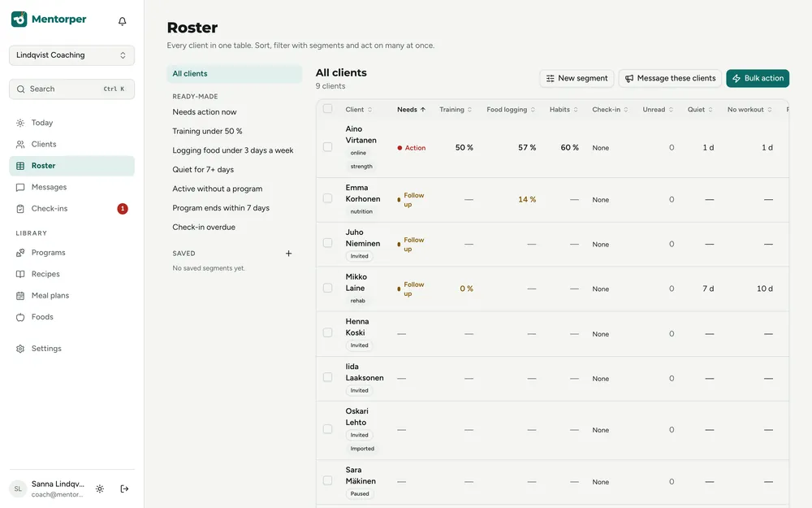Open the Messages page

(72, 187)
